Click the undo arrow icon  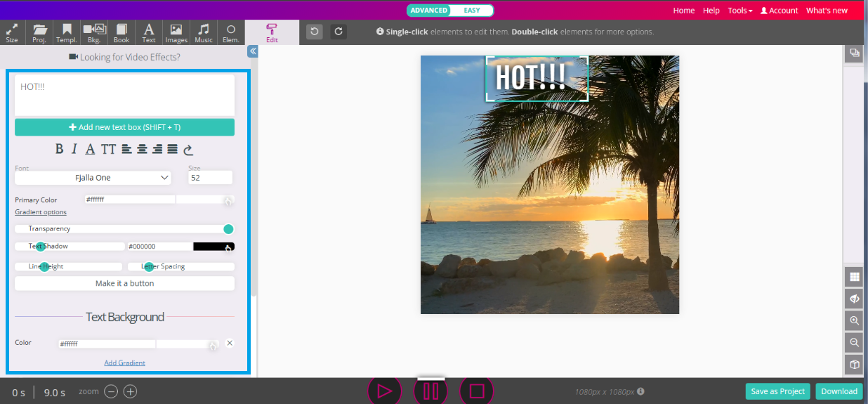pos(315,32)
